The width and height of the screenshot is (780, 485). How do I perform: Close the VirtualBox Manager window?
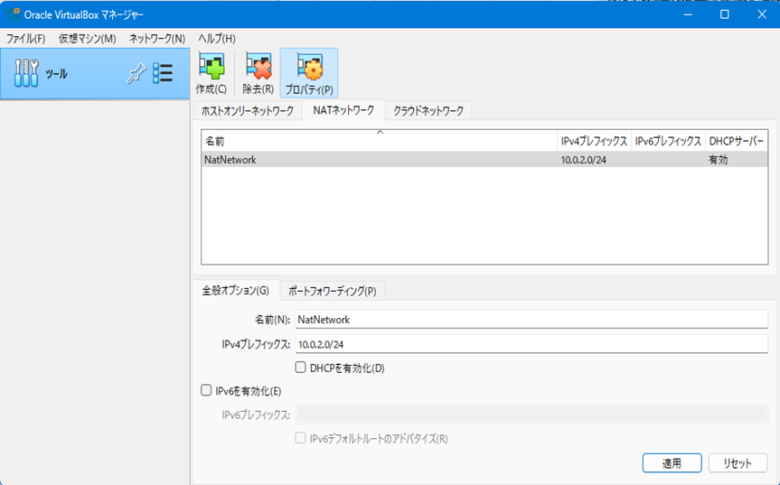click(762, 14)
